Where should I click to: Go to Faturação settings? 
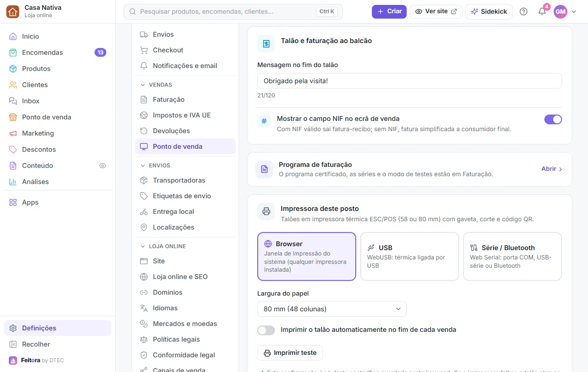[x=185, y=99]
